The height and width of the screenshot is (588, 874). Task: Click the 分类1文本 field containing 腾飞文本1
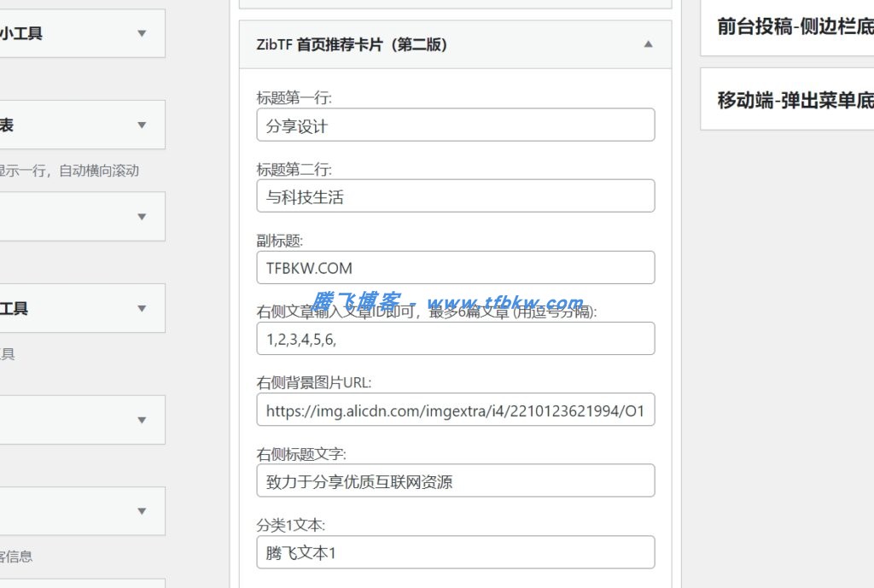click(x=456, y=552)
